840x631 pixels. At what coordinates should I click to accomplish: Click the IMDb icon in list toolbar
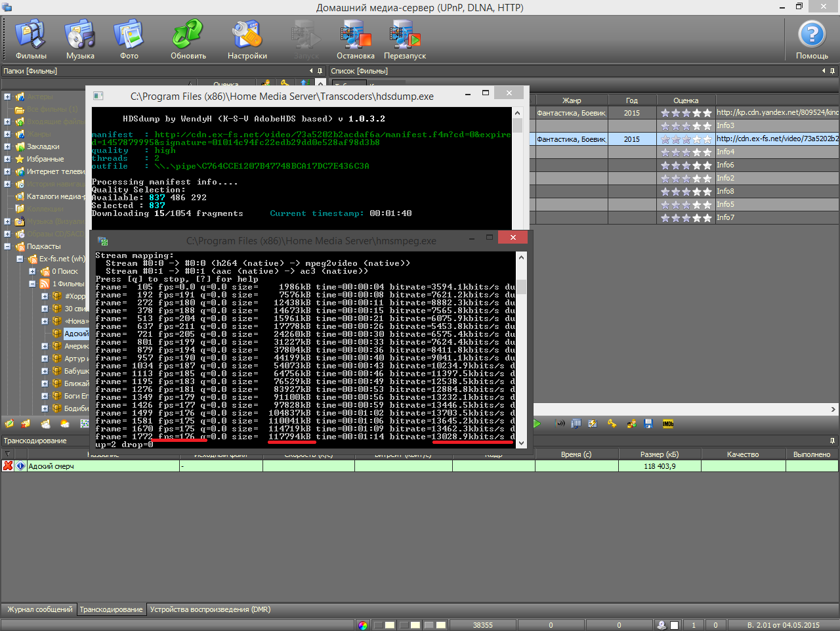pyautogui.click(x=668, y=424)
